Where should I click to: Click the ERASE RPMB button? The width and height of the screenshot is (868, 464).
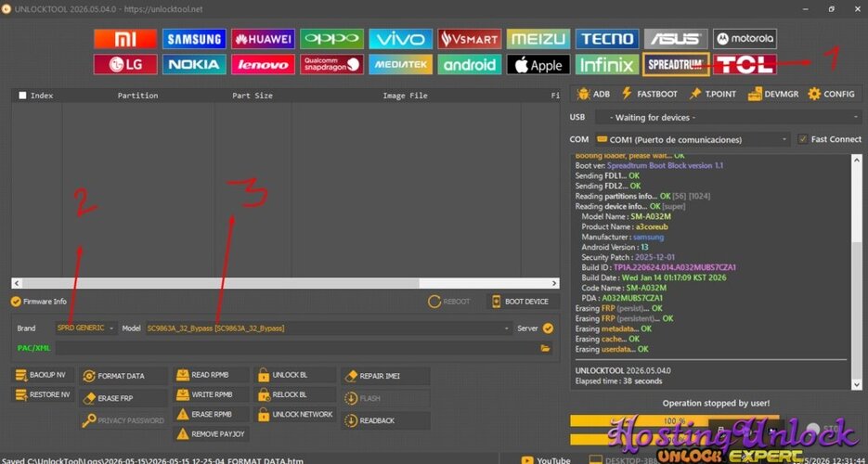point(211,414)
